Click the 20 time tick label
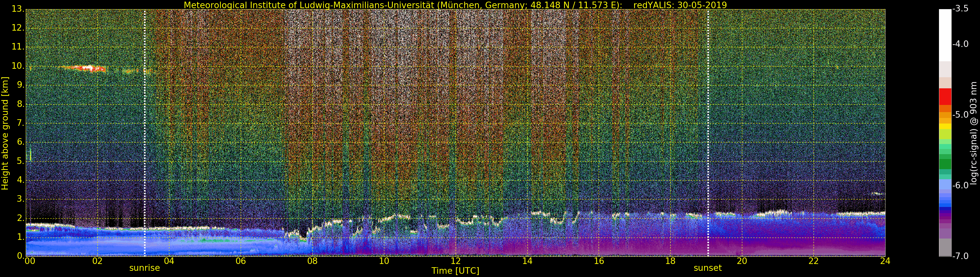This screenshot has height=277, width=980. click(742, 261)
